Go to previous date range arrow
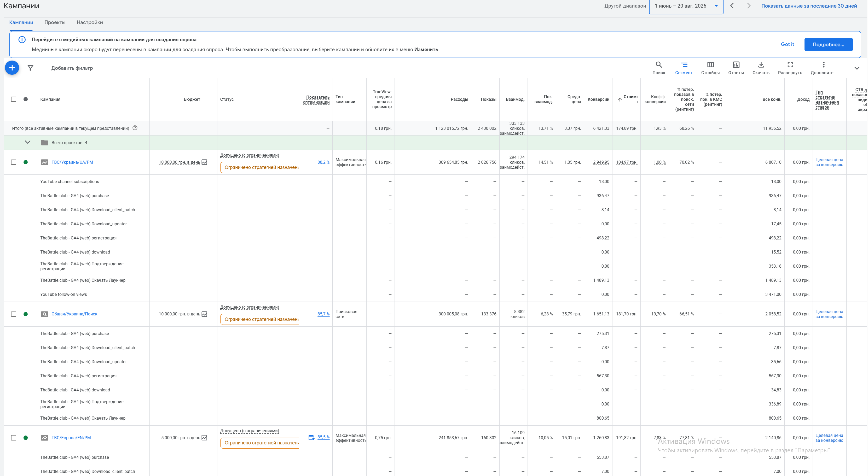The width and height of the screenshot is (868, 476). (732, 6)
